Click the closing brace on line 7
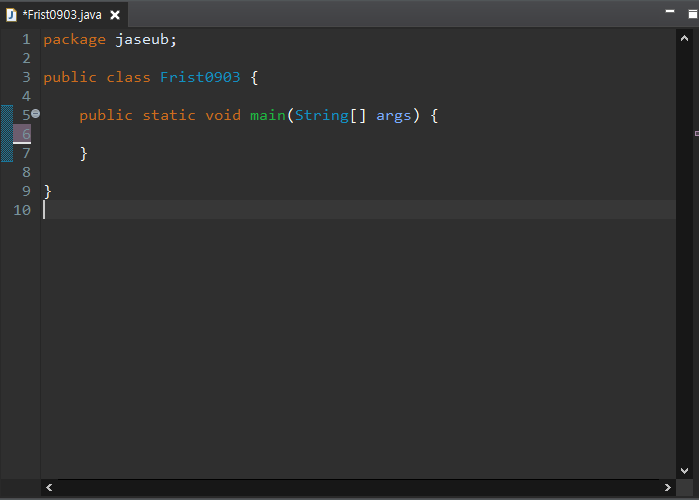Screen dimensions: 699x500 coord(84,154)
